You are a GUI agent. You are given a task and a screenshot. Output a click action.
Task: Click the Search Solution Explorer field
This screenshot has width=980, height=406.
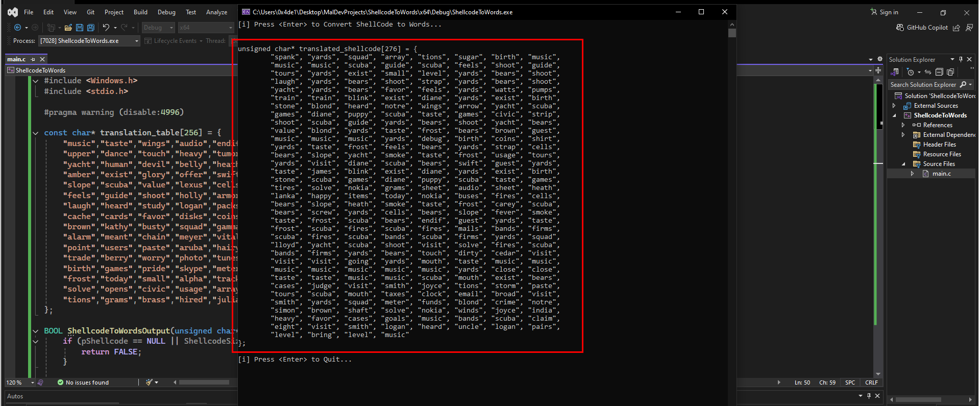[932, 85]
